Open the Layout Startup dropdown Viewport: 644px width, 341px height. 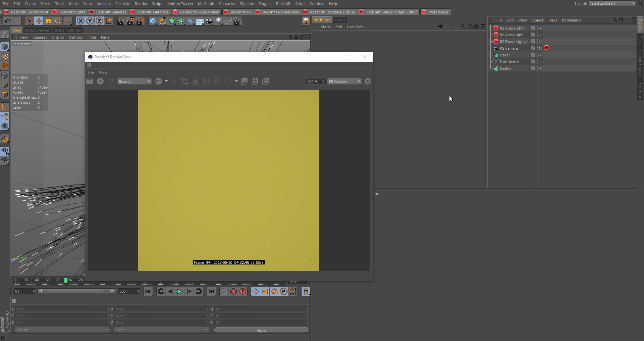tap(612, 3)
